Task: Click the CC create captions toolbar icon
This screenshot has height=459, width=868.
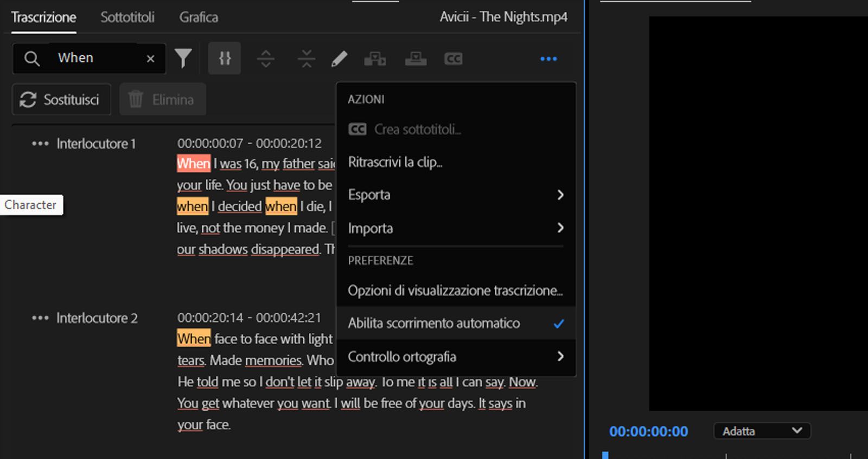Action: (454, 59)
